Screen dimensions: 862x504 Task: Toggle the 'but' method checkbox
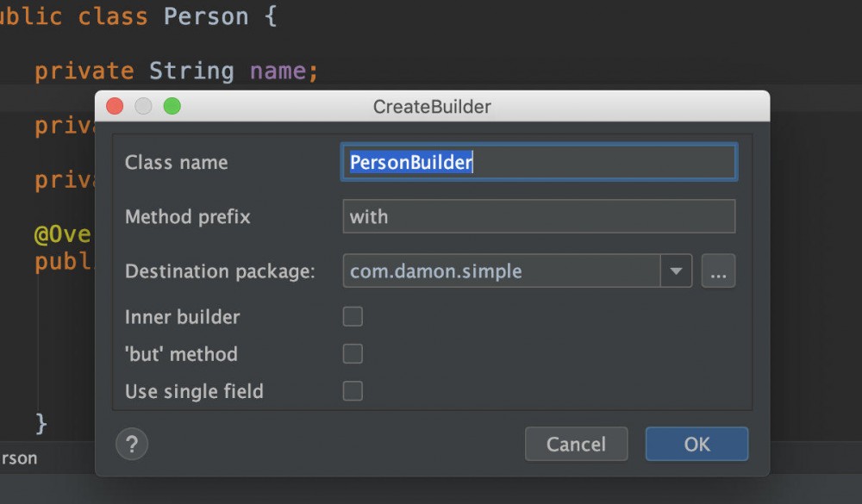(353, 354)
